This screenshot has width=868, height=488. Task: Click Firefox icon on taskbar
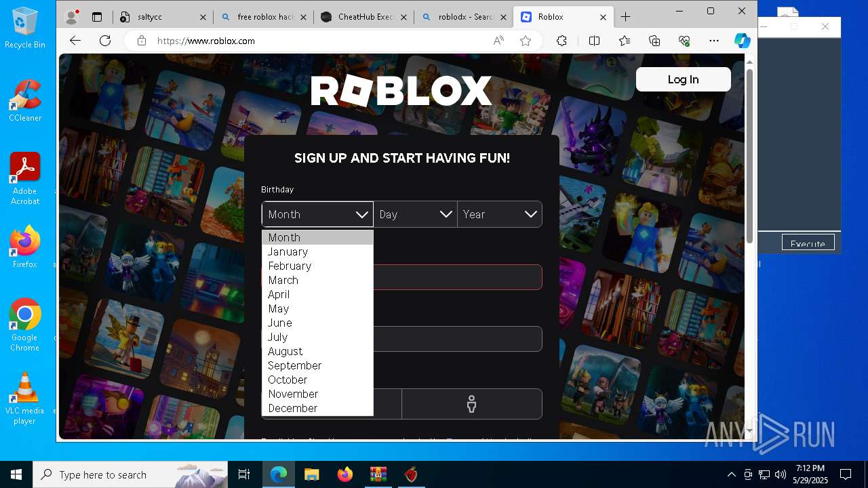(x=345, y=474)
